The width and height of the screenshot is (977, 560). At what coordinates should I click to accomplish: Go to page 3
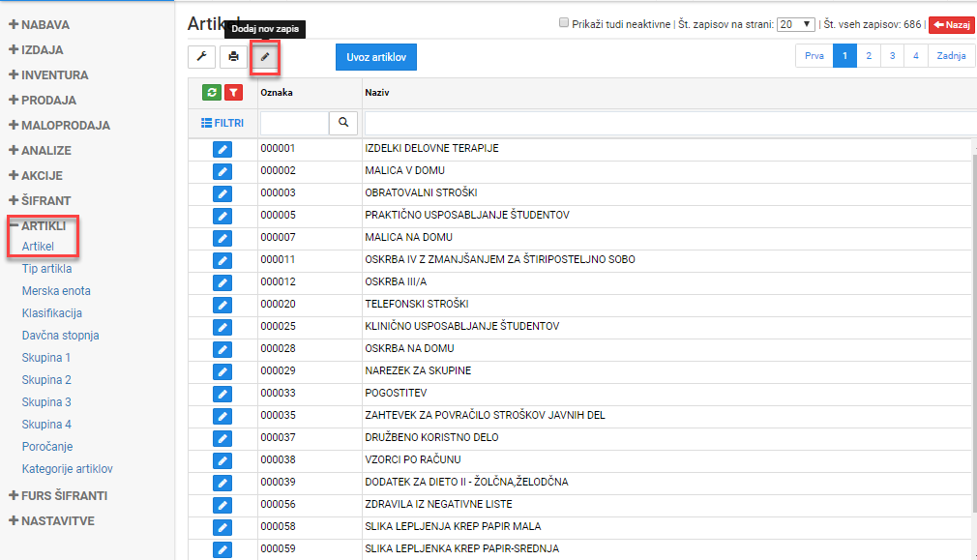coord(892,55)
